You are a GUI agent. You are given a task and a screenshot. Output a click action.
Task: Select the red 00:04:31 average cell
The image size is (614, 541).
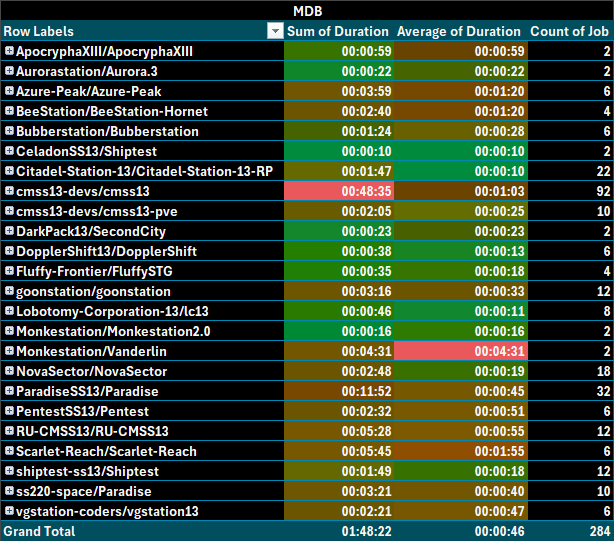[x=459, y=351]
